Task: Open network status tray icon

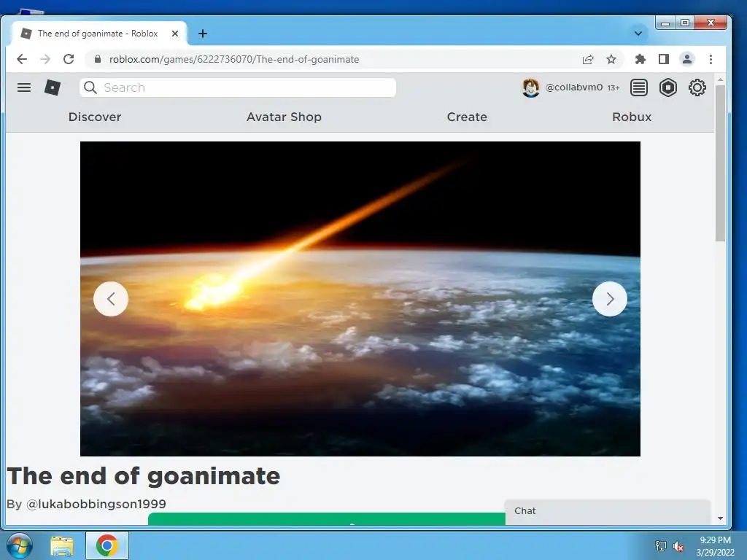Action: click(660, 546)
